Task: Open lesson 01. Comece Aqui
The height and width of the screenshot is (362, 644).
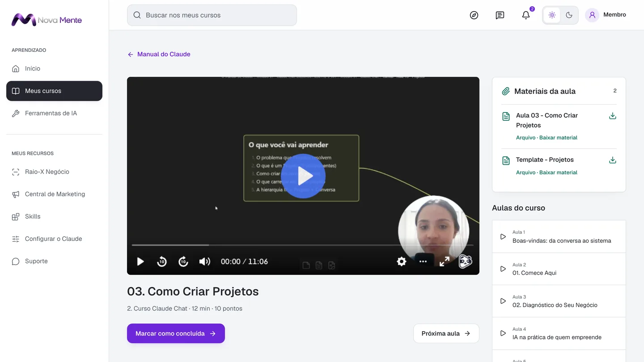Action: pyautogui.click(x=559, y=269)
